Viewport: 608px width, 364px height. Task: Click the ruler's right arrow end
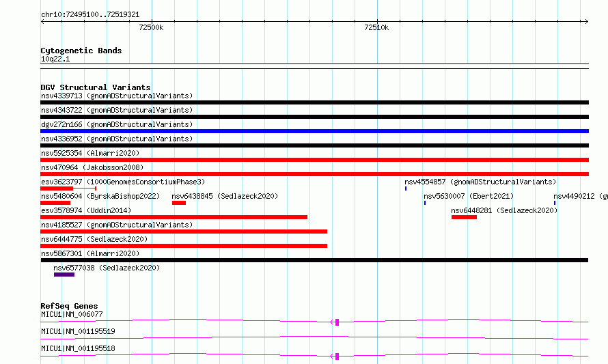point(586,22)
